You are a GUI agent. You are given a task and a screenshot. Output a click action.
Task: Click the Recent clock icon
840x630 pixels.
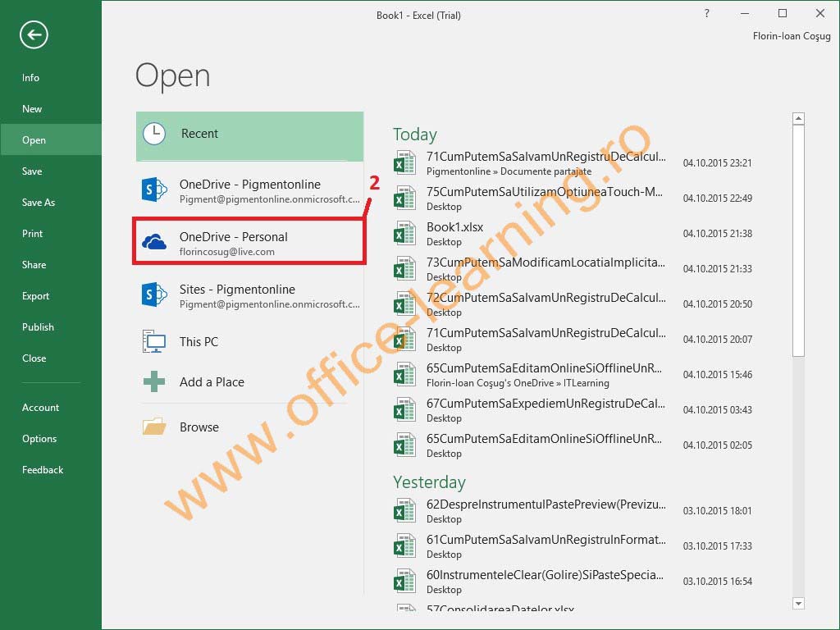[x=154, y=134]
